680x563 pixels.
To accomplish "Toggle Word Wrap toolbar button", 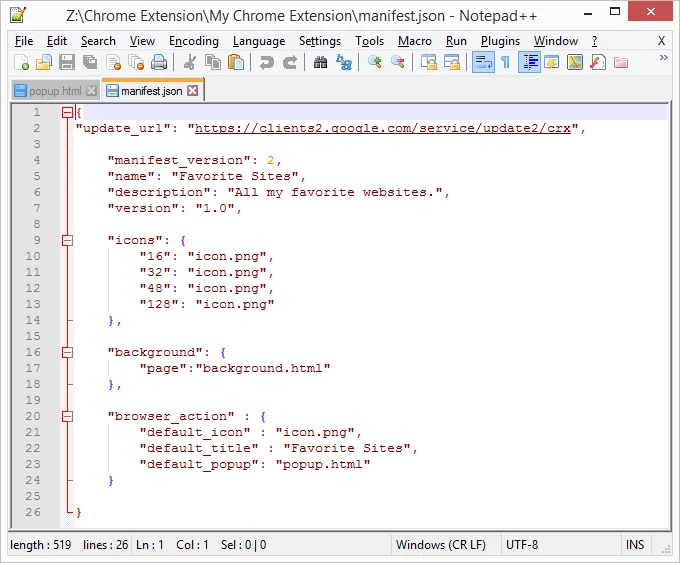I will [483, 62].
